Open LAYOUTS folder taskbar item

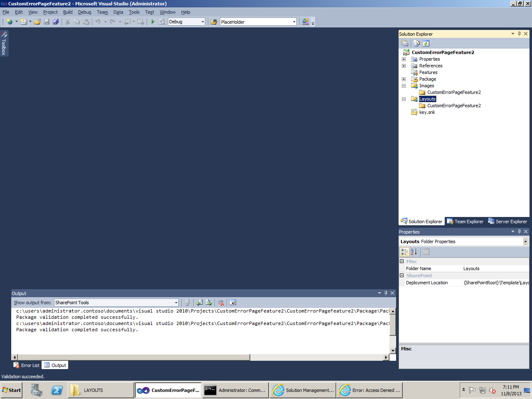coord(100,390)
